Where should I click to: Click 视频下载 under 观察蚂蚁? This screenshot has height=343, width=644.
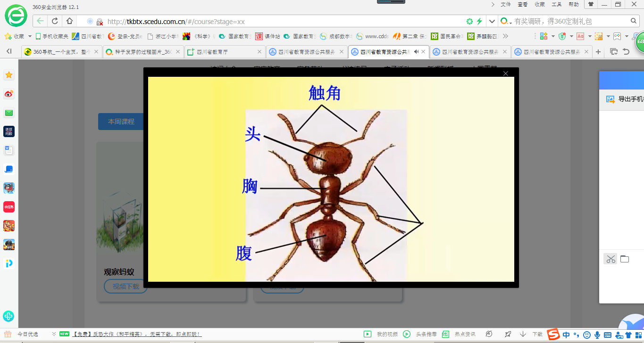(126, 286)
